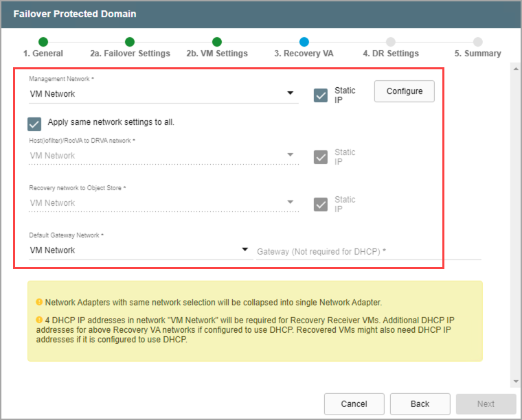Click the Summary step circle

pos(477,42)
